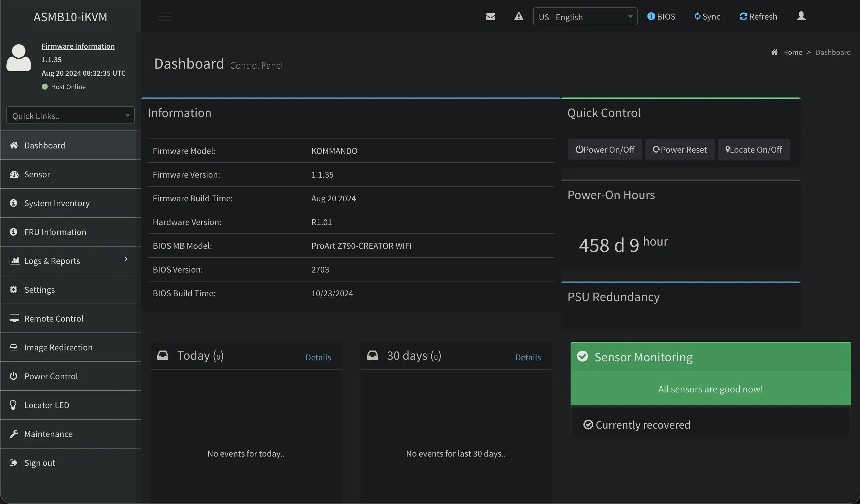Screen dimensions: 860x504
Task: Open the US - English language dropdown
Action: pyautogui.click(x=585, y=16)
